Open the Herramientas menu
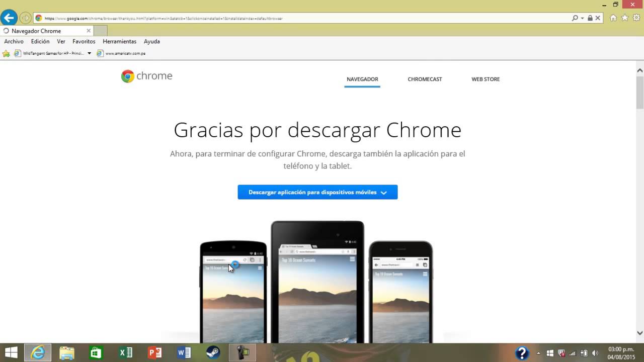The height and width of the screenshot is (362, 644). 119,42
